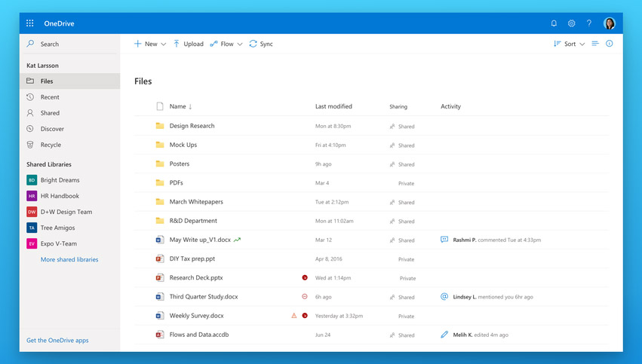
Task: Open the Mock Ups folder
Action: (183, 145)
